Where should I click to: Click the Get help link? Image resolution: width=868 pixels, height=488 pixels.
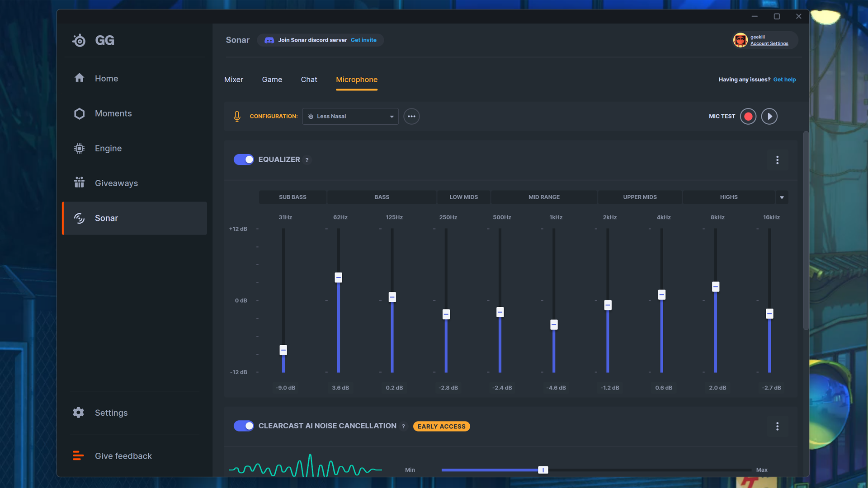coord(784,80)
